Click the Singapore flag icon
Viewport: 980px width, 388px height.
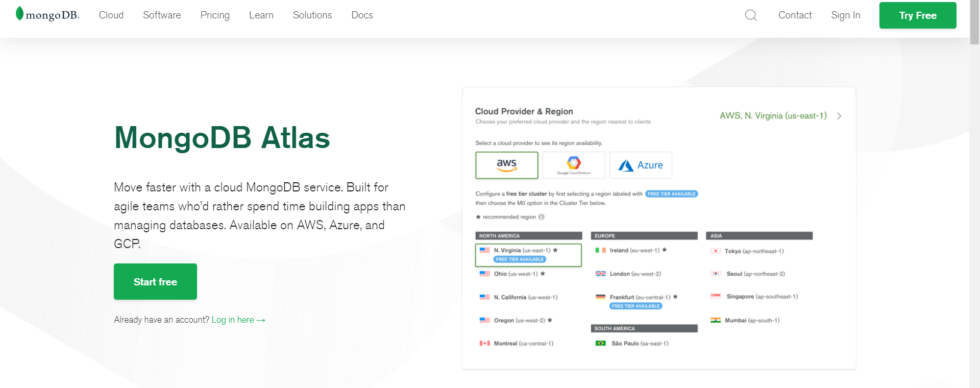716,296
